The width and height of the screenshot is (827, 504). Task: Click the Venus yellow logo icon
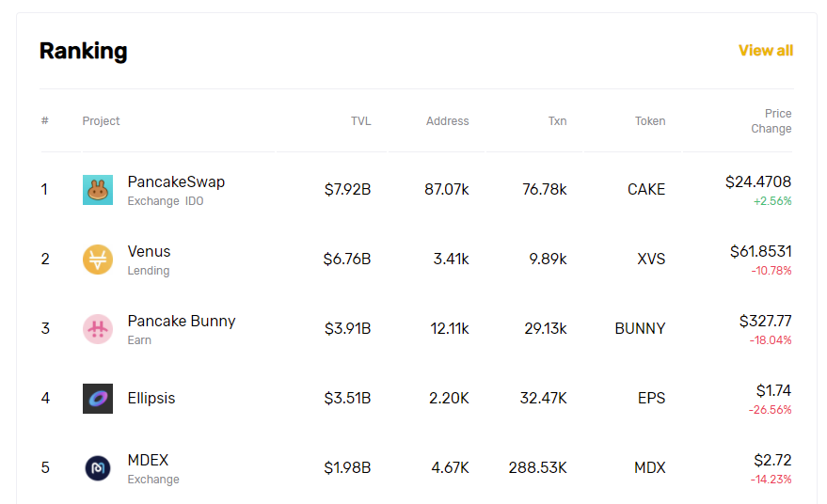pyautogui.click(x=98, y=260)
